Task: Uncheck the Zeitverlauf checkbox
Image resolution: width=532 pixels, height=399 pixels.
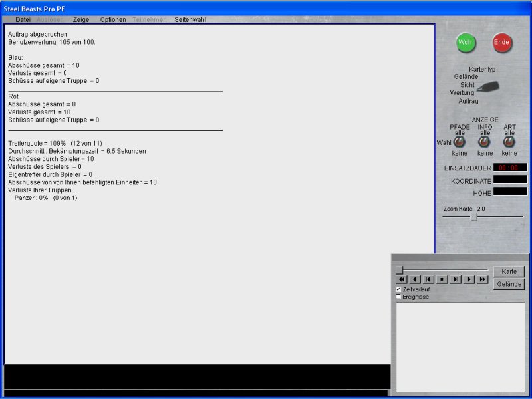Action: [x=398, y=289]
